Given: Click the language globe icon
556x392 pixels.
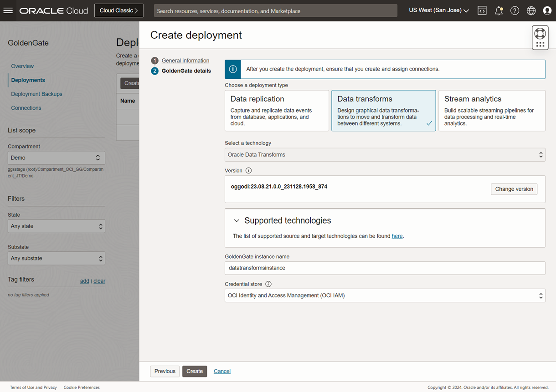Looking at the screenshot, I should point(531,10).
